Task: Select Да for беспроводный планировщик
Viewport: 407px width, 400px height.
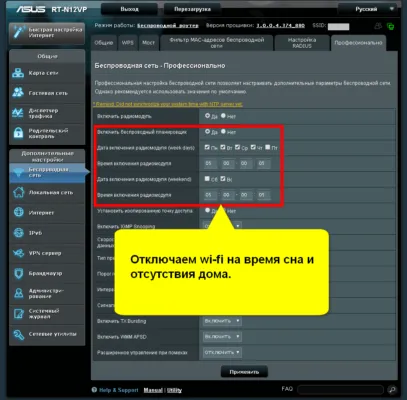Action: click(207, 132)
